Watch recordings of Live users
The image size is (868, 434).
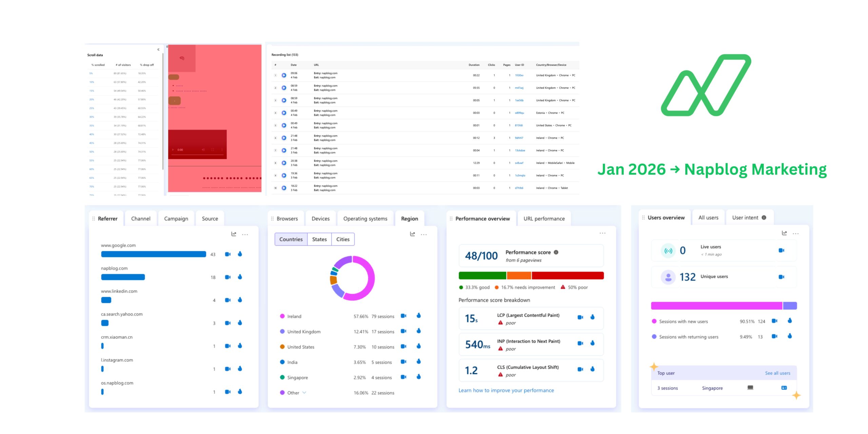pos(782,250)
